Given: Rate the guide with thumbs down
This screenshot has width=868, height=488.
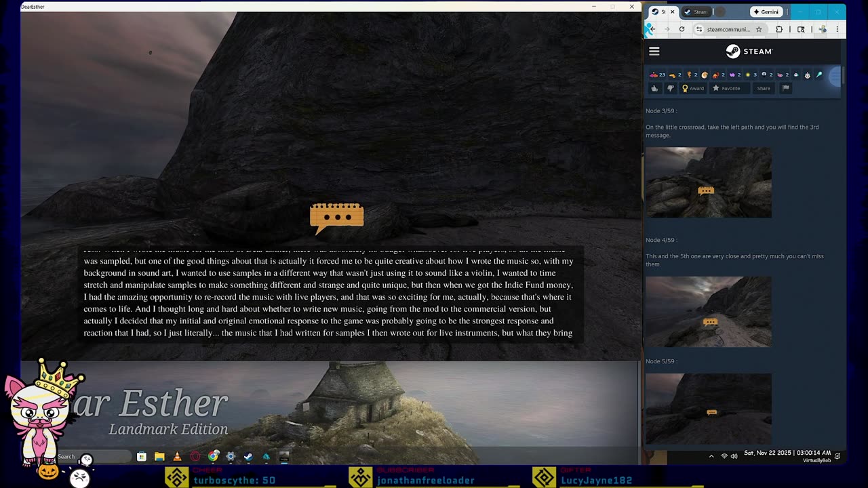Looking at the screenshot, I should point(671,88).
